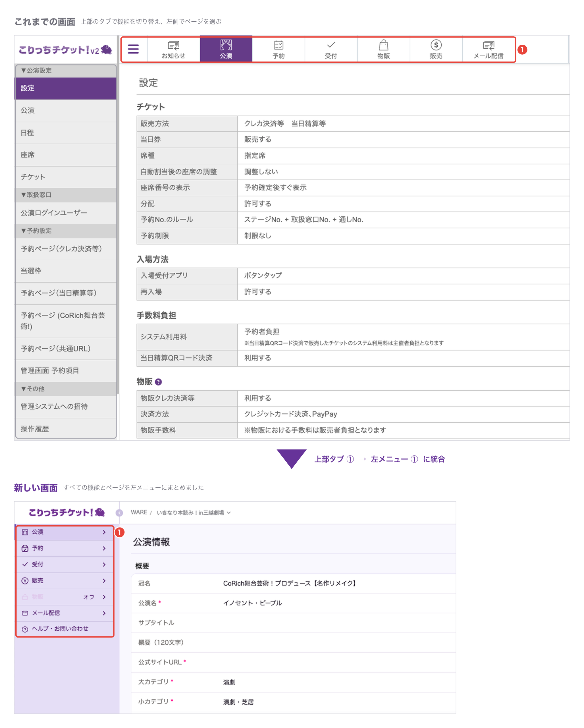Click the 販売 yen icon in the new sidebar
The image size is (584, 728).
[25, 581]
